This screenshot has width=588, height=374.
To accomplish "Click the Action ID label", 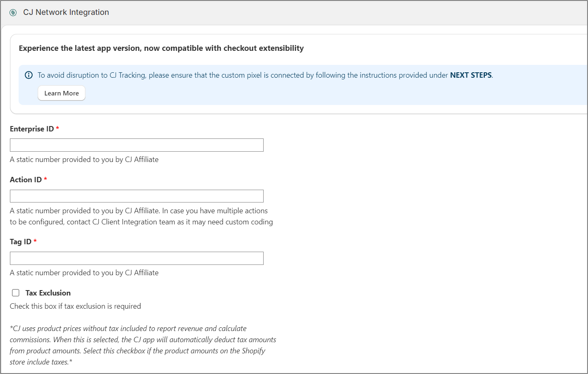I will 26,179.
